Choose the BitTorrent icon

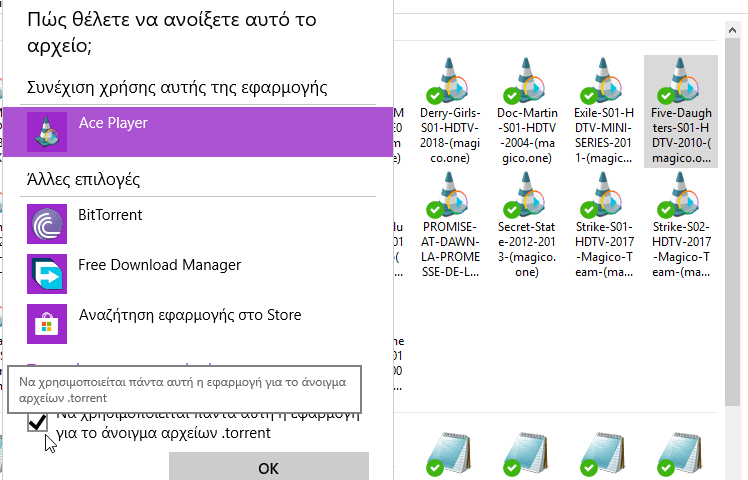click(x=47, y=224)
